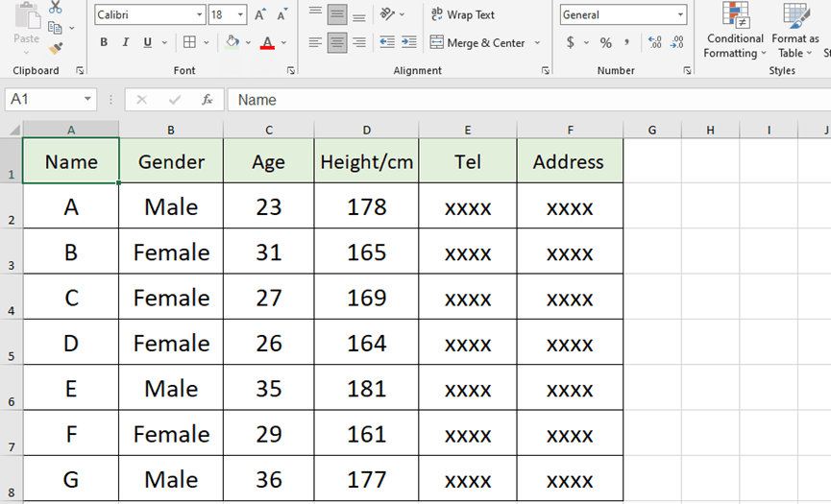The width and height of the screenshot is (831, 504).
Task: Apply red Font Color A
Action: coord(268,42)
